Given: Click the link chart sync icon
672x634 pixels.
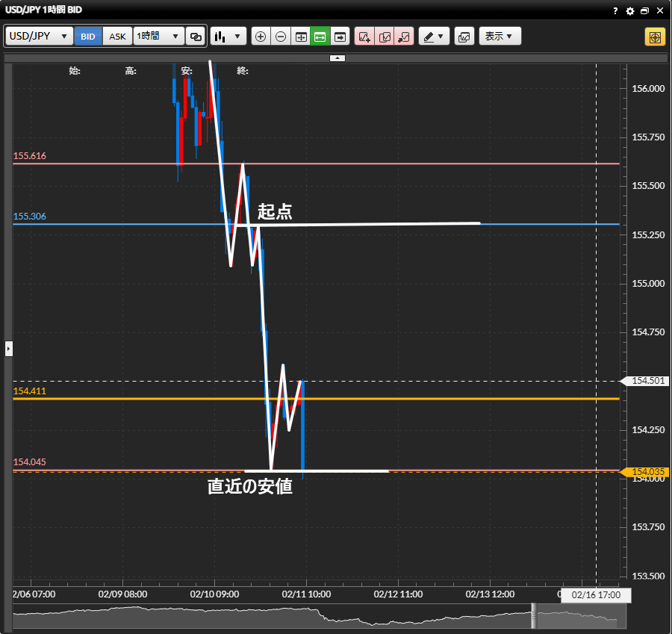Looking at the screenshot, I should (x=196, y=37).
